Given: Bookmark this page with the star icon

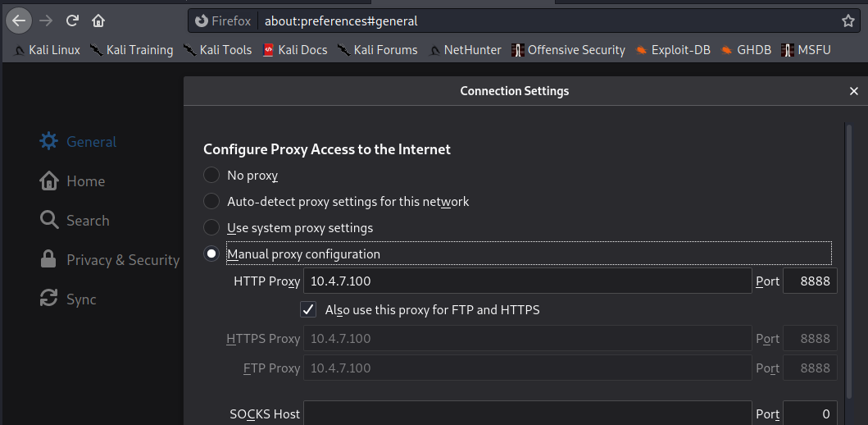Looking at the screenshot, I should [848, 21].
